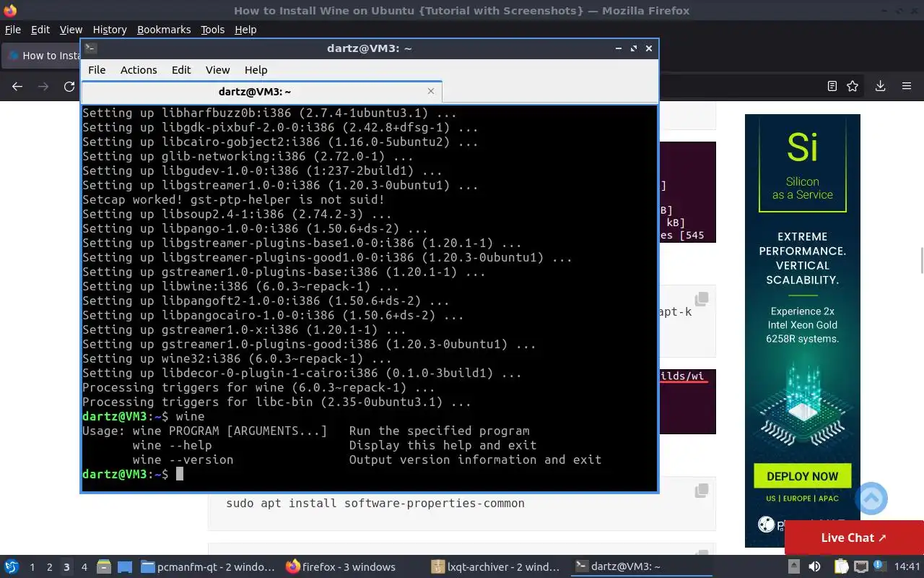
Task: Click the removable media tray icon
Action: coord(793,567)
